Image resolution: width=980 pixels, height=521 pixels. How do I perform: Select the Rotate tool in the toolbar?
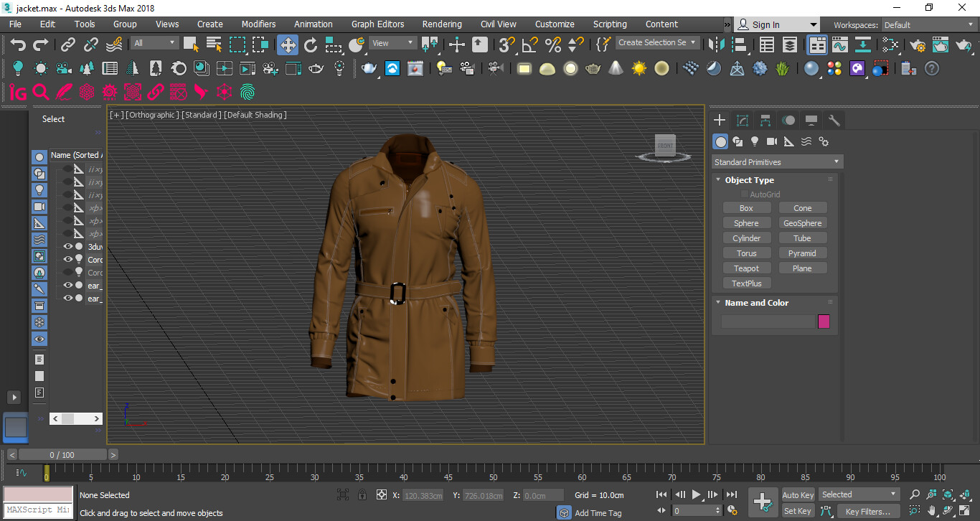click(x=311, y=44)
